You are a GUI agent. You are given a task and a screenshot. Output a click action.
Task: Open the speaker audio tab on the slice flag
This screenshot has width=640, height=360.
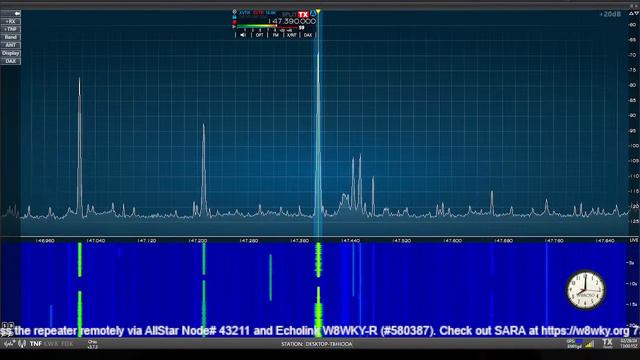coord(243,35)
